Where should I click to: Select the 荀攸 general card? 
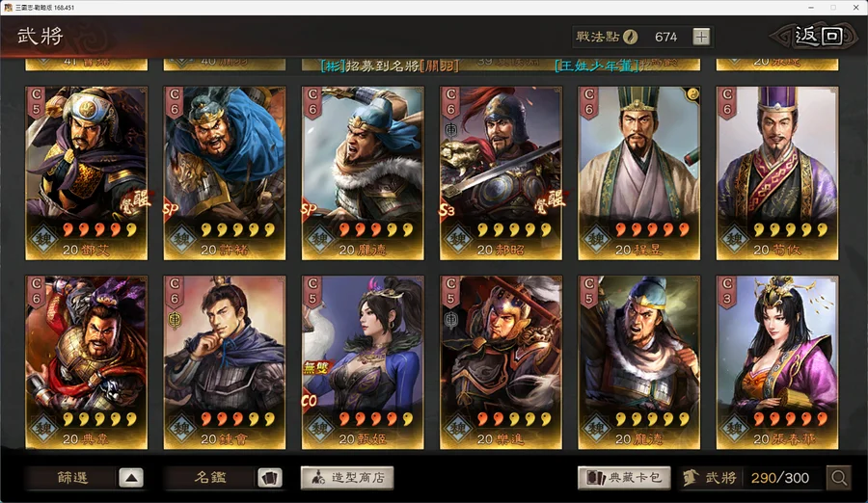(777, 173)
